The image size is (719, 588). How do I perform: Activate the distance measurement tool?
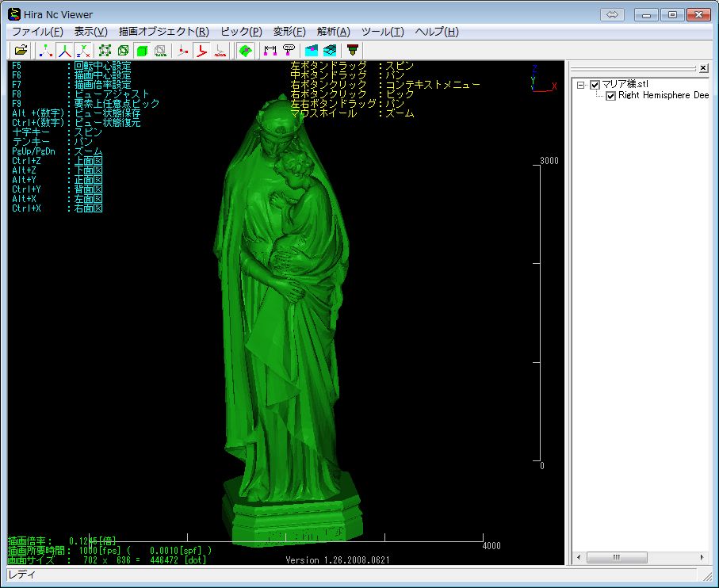pyautogui.click(x=270, y=51)
